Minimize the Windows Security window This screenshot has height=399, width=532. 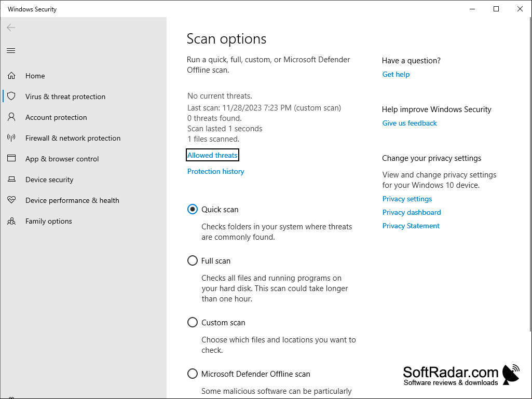click(472, 9)
